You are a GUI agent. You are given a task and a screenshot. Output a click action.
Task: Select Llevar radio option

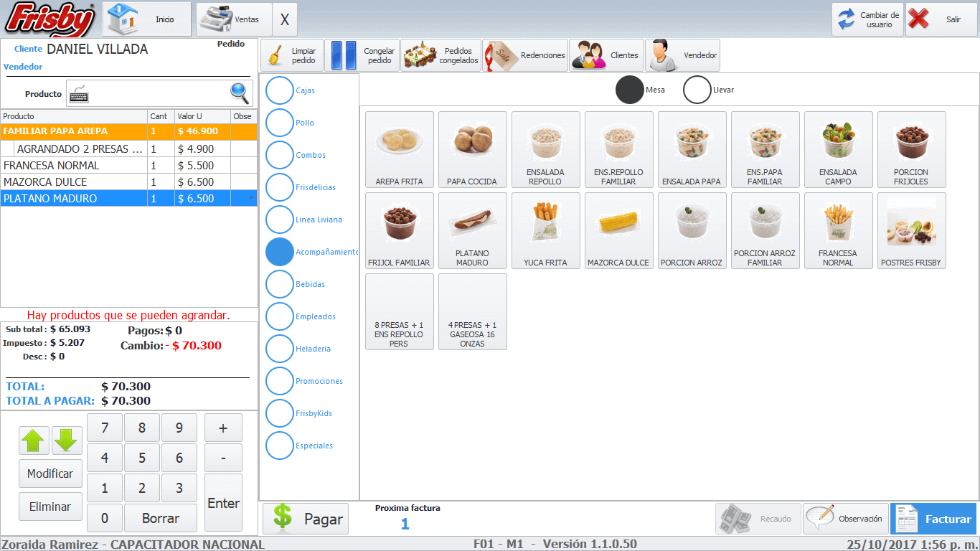(697, 90)
